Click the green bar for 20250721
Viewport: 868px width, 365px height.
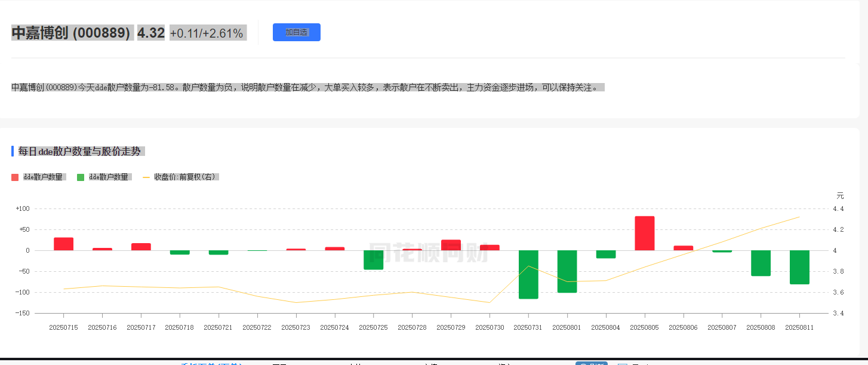pos(218,252)
